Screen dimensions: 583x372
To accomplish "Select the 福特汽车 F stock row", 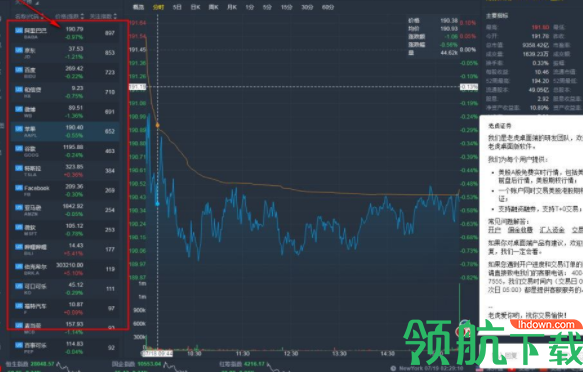I will [x=65, y=309].
